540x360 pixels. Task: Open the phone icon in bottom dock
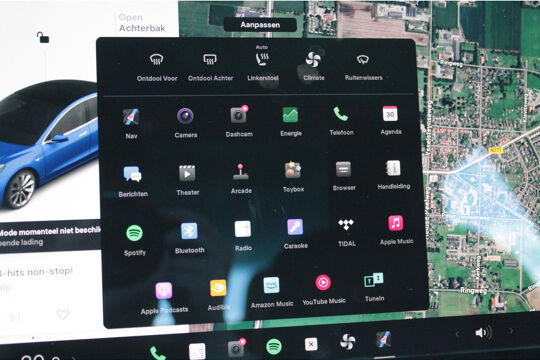click(x=158, y=353)
